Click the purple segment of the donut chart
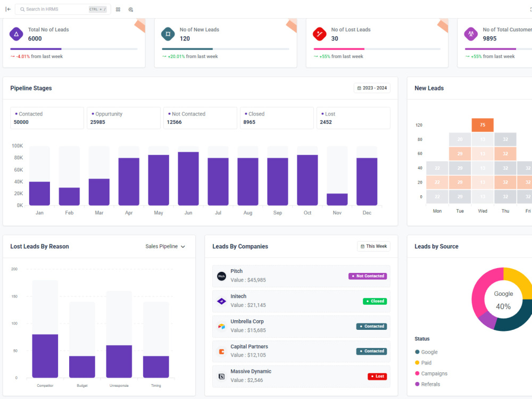The height and width of the screenshot is (399, 532). (x=487, y=319)
